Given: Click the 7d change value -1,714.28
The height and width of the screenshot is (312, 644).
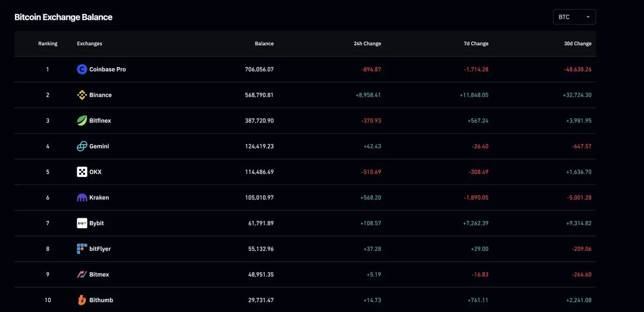Looking at the screenshot, I should pos(477,69).
